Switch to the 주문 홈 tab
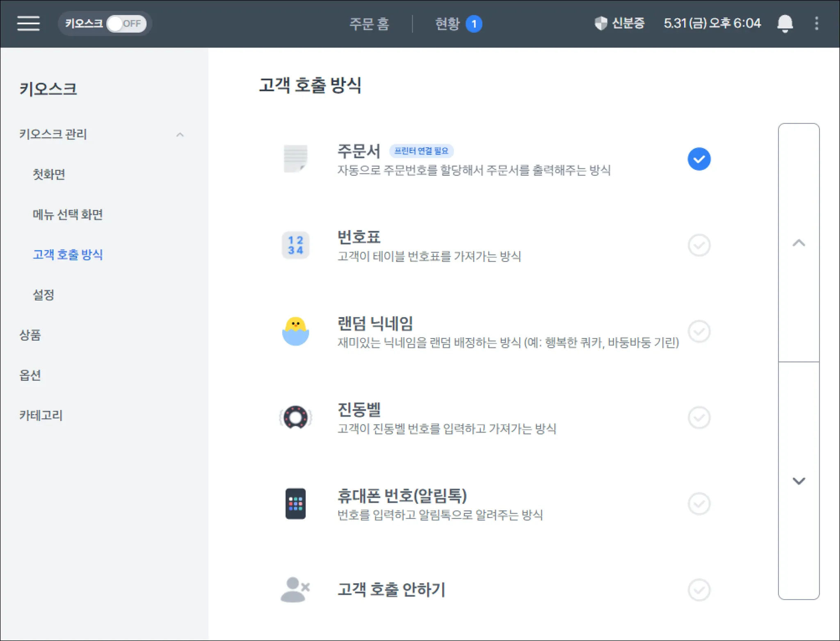840x641 pixels. point(369,23)
